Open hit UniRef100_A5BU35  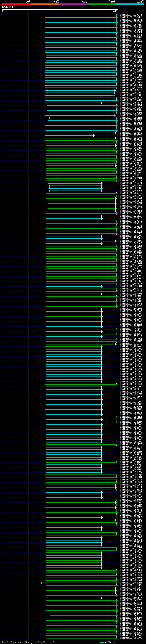point(131,22)
